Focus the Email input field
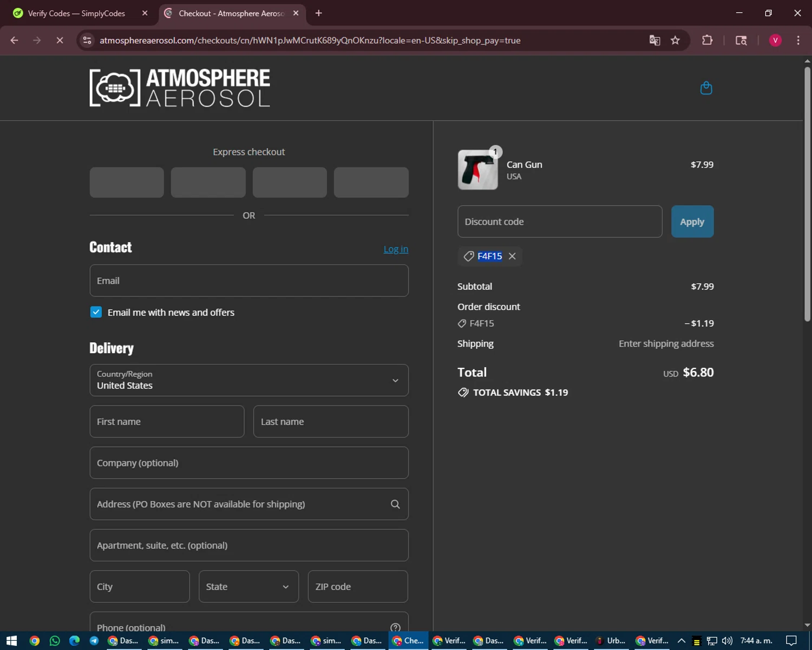 point(249,281)
